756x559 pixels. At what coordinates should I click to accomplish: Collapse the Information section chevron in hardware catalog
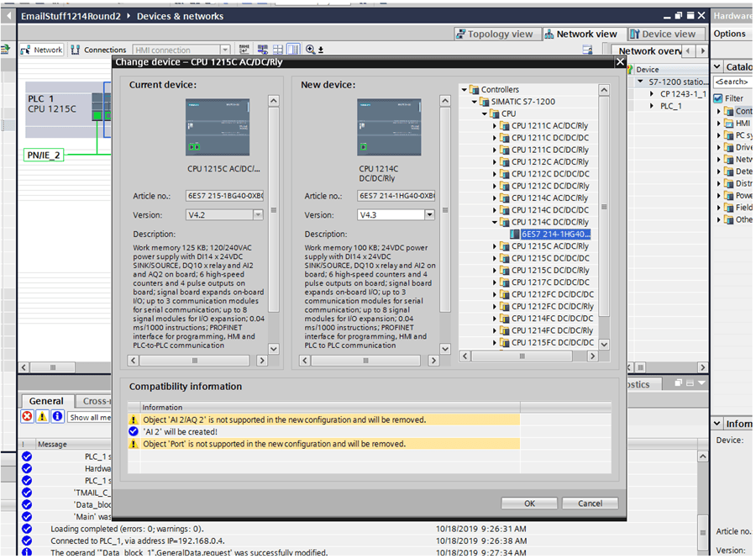point(717,423)
